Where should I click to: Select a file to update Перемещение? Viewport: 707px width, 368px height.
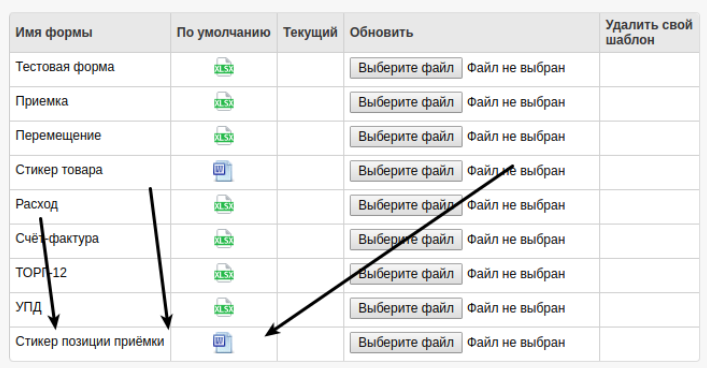coord(406,136)
